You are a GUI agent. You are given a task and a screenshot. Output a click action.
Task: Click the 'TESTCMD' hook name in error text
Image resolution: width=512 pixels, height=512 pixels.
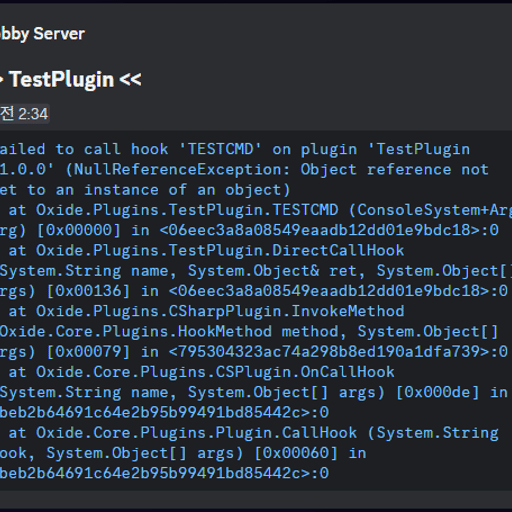click(220, 149)
